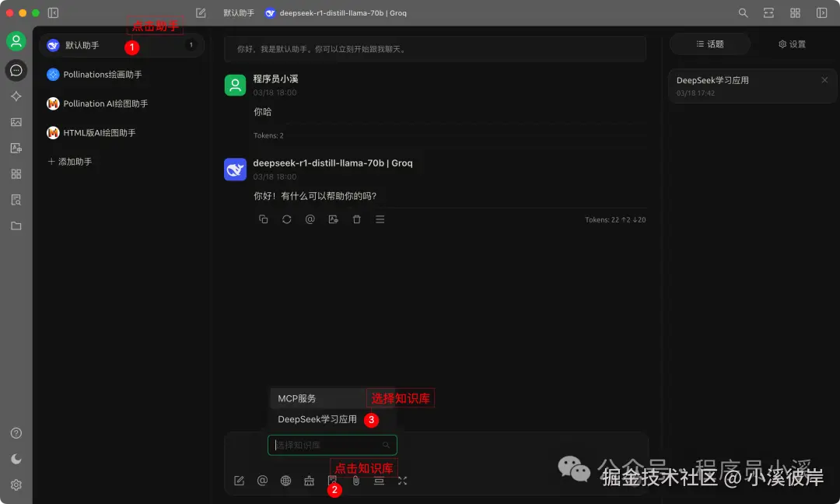
Task: Click the @ mention icon in input toolbar
Action: click(263, 481)
